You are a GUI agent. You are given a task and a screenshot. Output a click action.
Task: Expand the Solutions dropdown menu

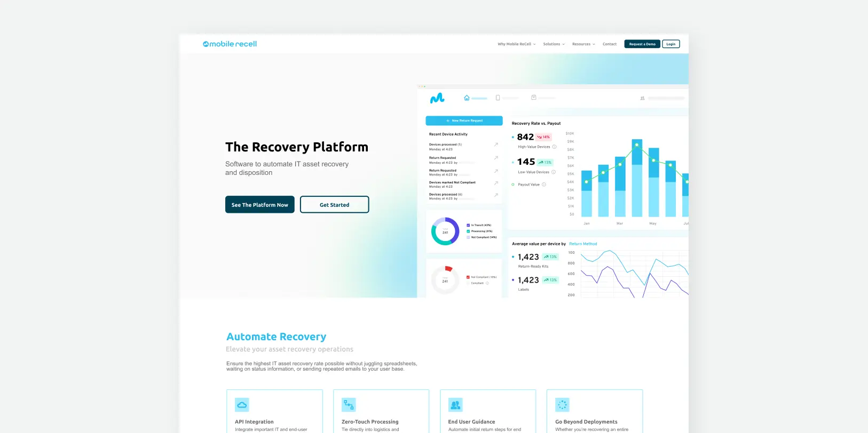[x=554, y=44]
